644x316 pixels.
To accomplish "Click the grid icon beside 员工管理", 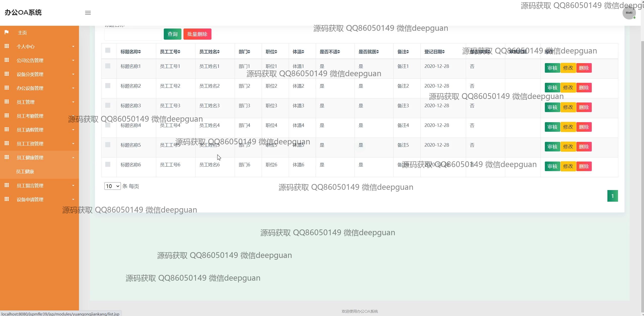I will (x=7, y=102).
